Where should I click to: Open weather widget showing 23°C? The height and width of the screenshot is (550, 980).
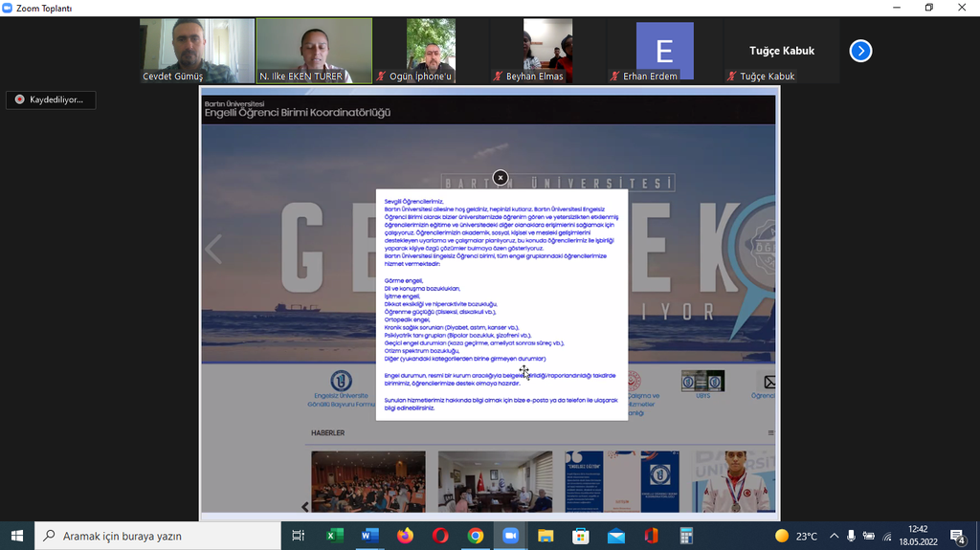(x=795, y=536)
